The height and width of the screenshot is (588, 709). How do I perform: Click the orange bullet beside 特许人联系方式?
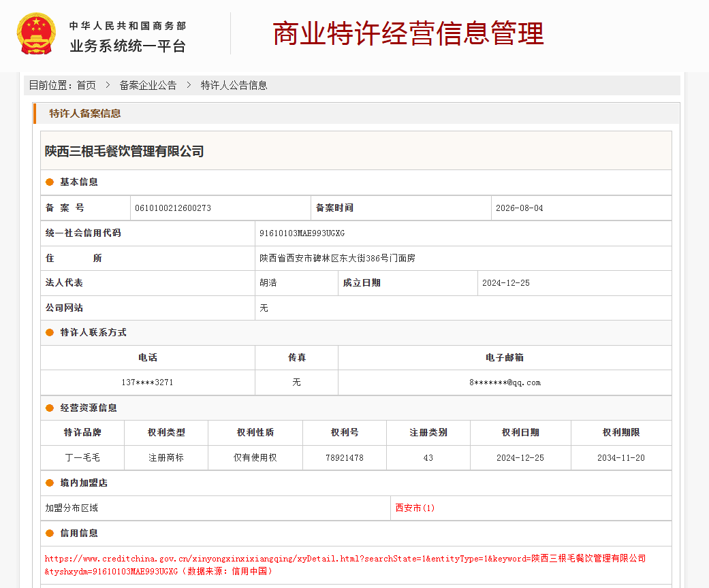(50, 333)
